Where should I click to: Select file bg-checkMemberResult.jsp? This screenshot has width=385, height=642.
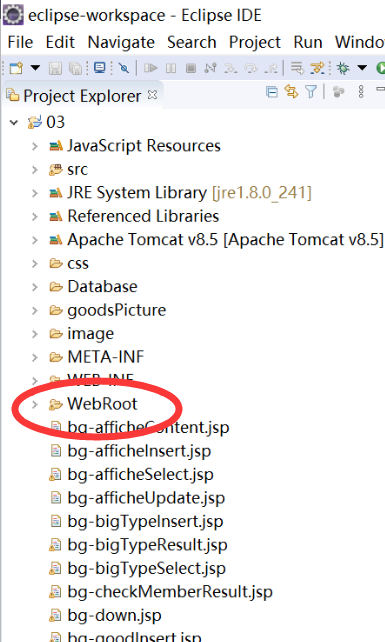[x=170, y=592]
